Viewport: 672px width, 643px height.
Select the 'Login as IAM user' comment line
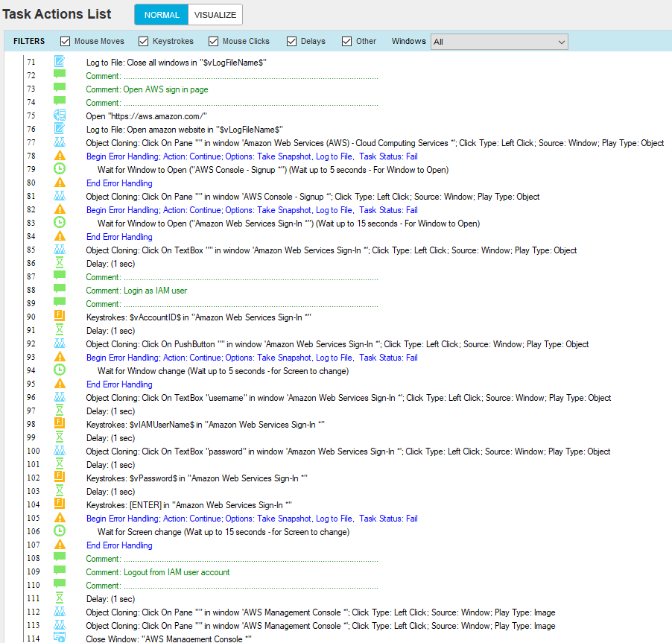coord(155,290)
